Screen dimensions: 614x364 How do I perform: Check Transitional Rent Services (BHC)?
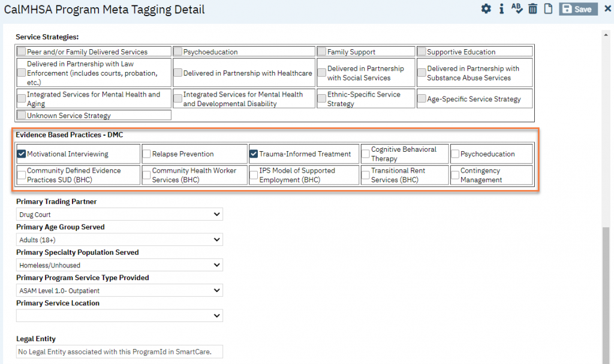point(366,175)
